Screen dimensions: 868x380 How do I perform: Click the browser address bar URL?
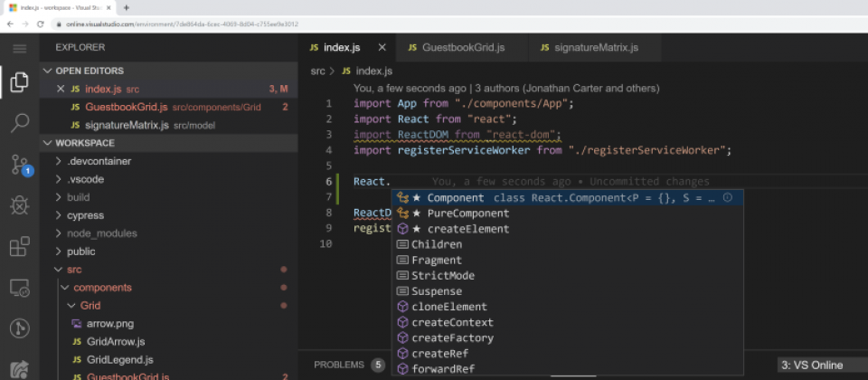(x=183, y=24)
